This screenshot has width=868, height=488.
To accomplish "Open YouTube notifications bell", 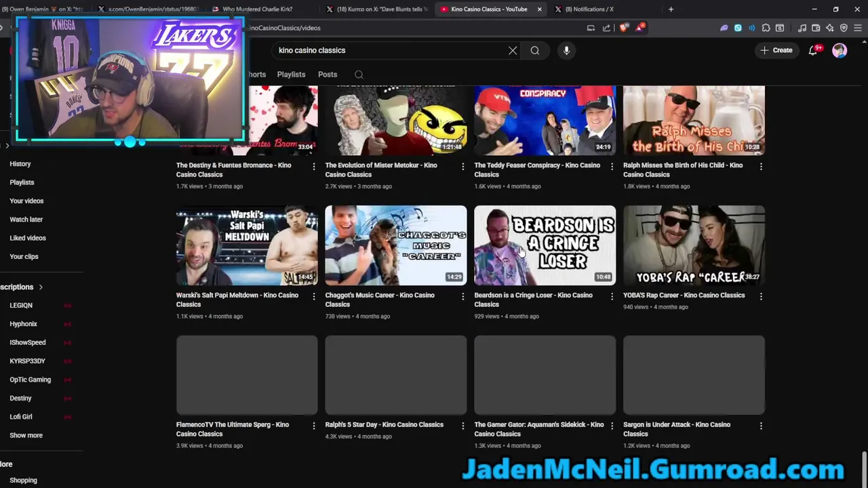I will point(813,50).
